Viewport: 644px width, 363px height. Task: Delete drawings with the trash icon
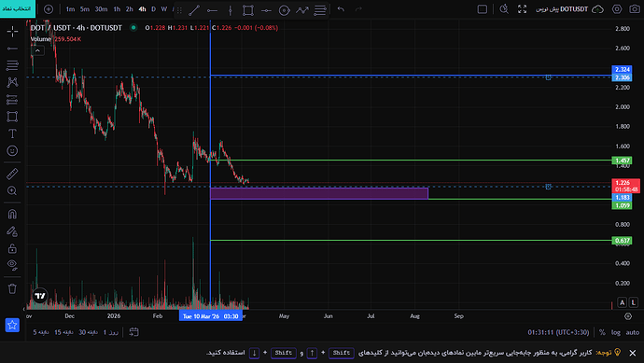pos(12,288)
